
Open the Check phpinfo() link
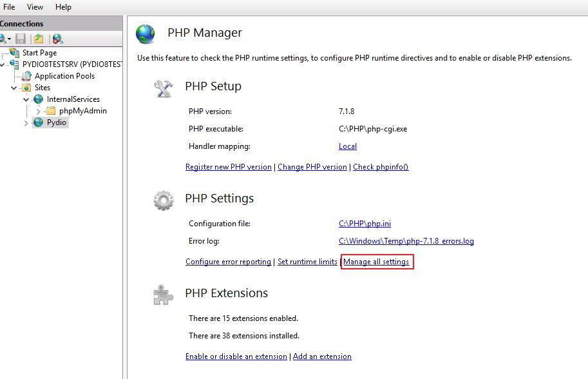coord(381,166)
